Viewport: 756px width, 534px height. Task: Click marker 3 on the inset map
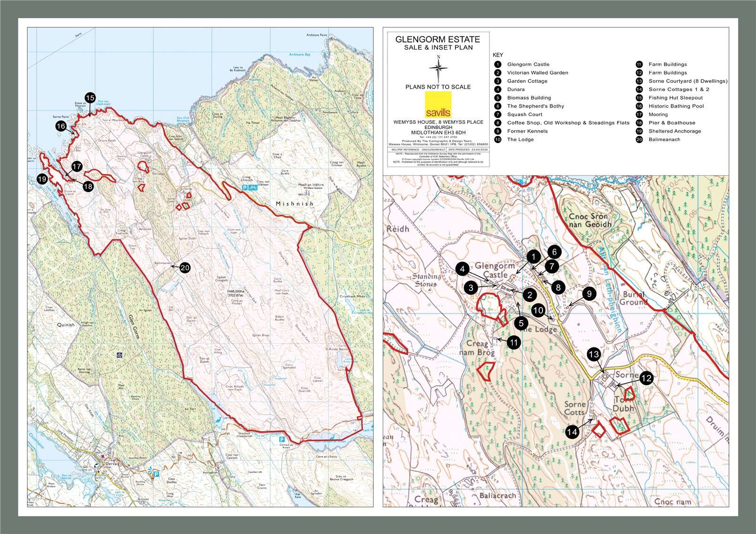click(x=471, y=288)
